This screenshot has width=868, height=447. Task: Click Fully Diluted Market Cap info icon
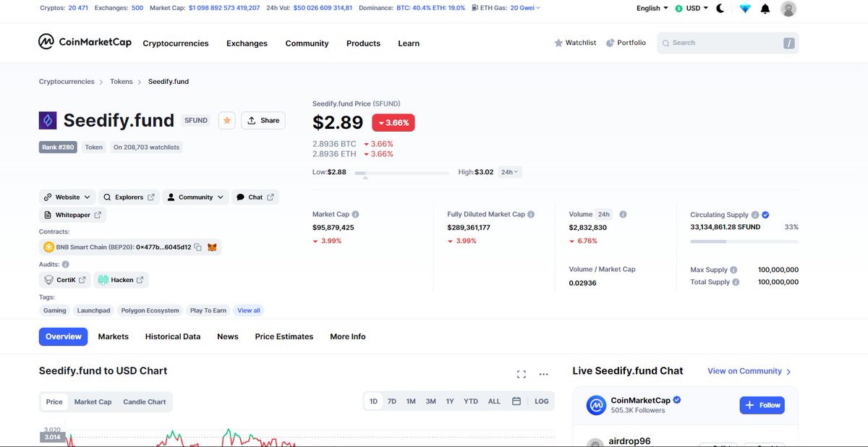click(531, 215)
